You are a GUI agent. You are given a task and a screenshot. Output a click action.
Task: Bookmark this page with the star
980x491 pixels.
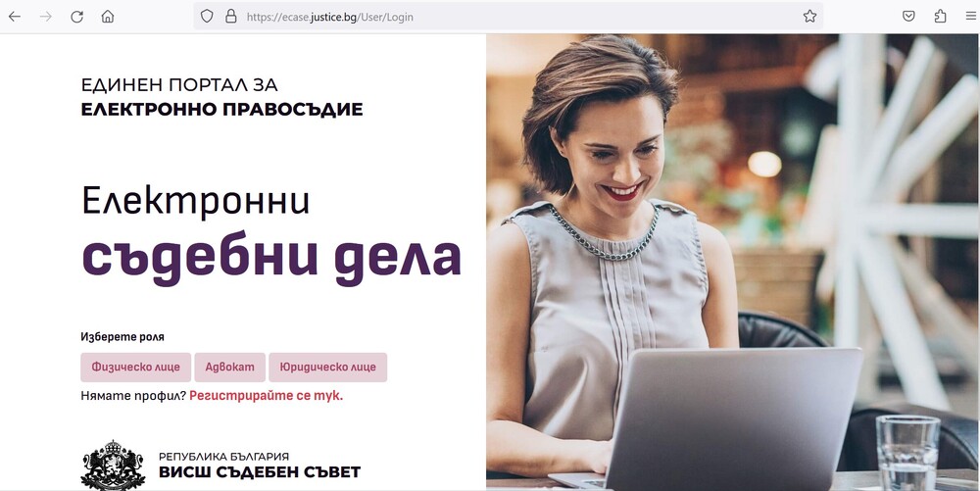click(810, 17)
